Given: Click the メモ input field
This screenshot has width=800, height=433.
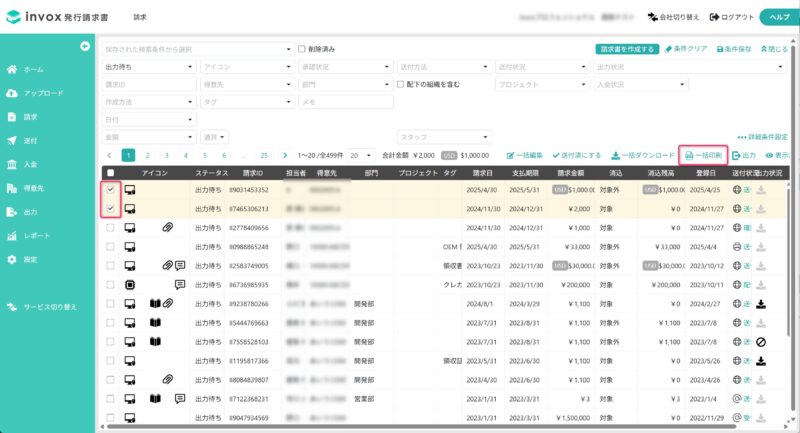Looking at the screenshot, I should coord(345,102).
